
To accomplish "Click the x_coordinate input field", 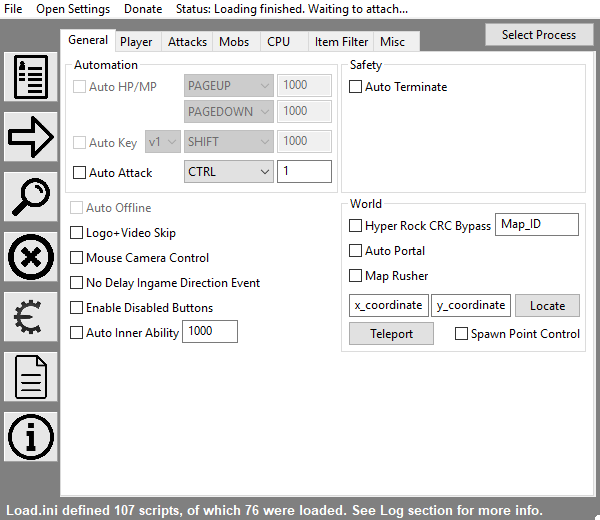I will pyautogui.click(x=389, y=305).
